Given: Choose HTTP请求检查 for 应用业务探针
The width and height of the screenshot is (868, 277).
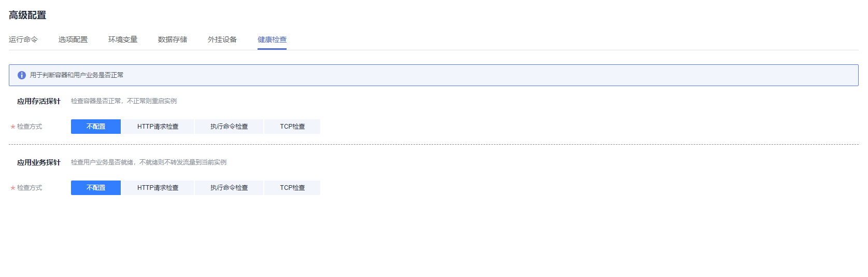Looking at the screenshot, I should (158, 188).
